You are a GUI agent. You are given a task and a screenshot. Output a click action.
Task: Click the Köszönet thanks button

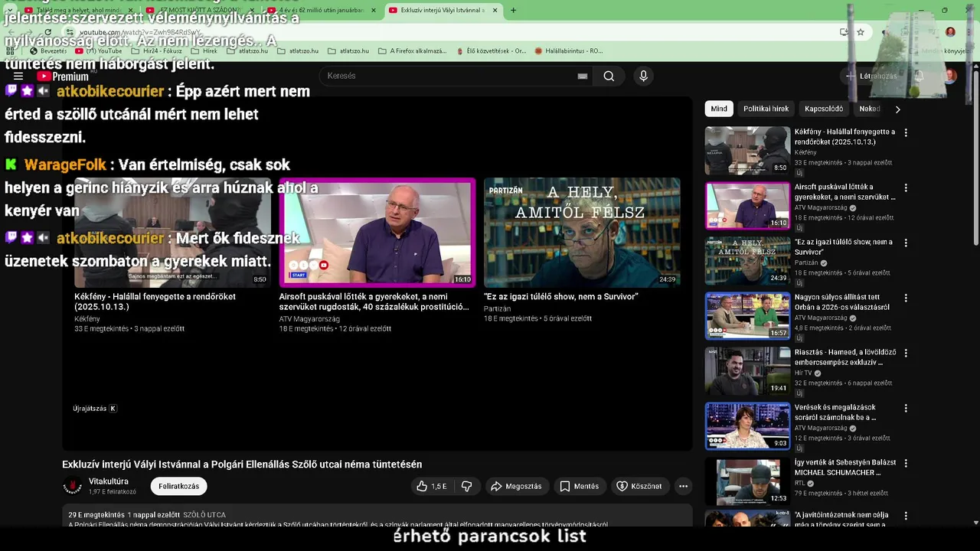point(640,486)
